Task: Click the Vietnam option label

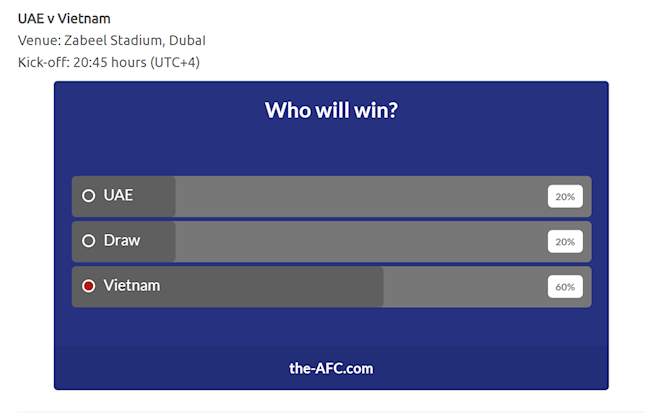Action: pyautogui.click(x=132, y=286)
